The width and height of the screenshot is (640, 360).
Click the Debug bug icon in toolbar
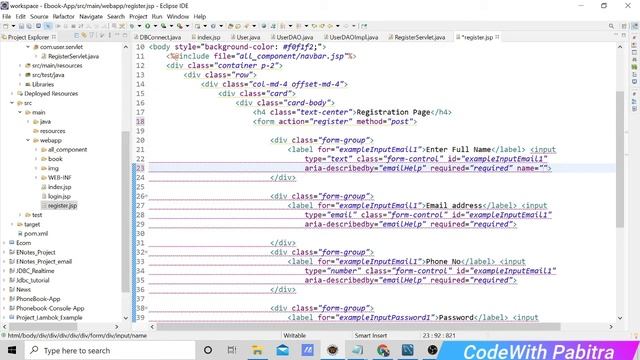click(x=132, y=26)
